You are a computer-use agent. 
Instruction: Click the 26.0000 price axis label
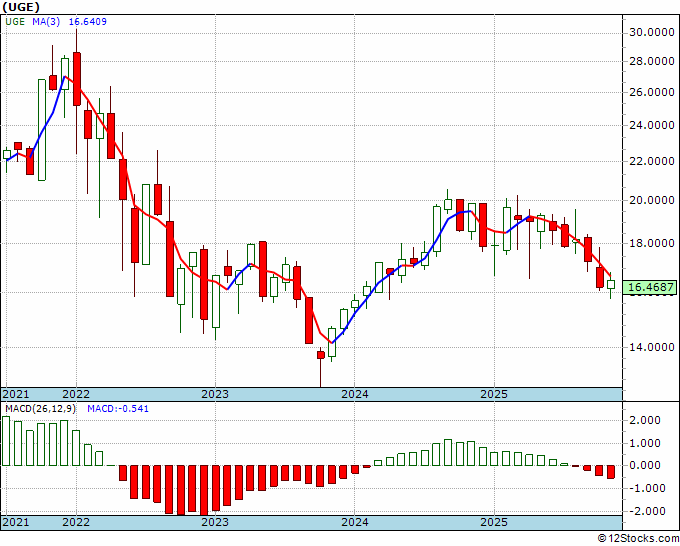point(652,92)
